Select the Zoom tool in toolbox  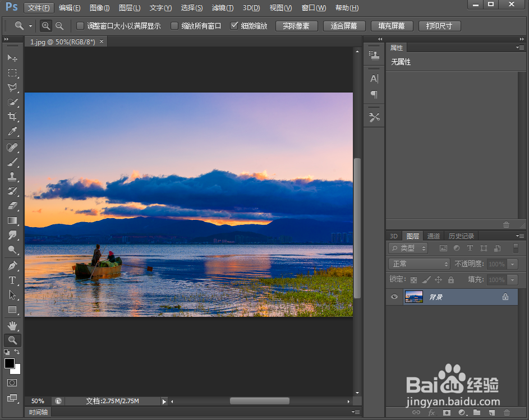pyautogui.click(x=12, y=340)
